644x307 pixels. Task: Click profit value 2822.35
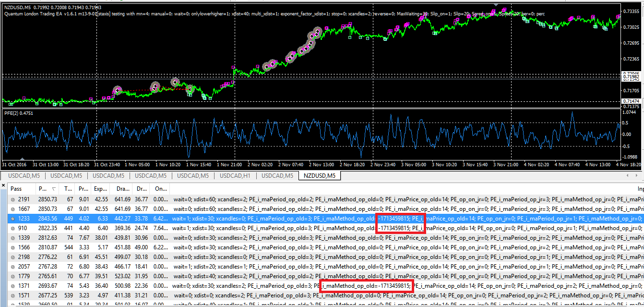click(x=48, y=228)
